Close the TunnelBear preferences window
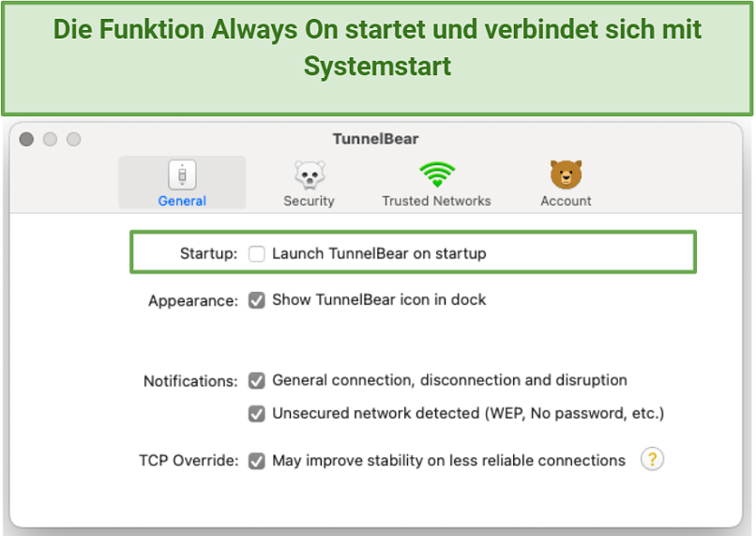Viewport: 756px width, 536px height. pos(26,140)
